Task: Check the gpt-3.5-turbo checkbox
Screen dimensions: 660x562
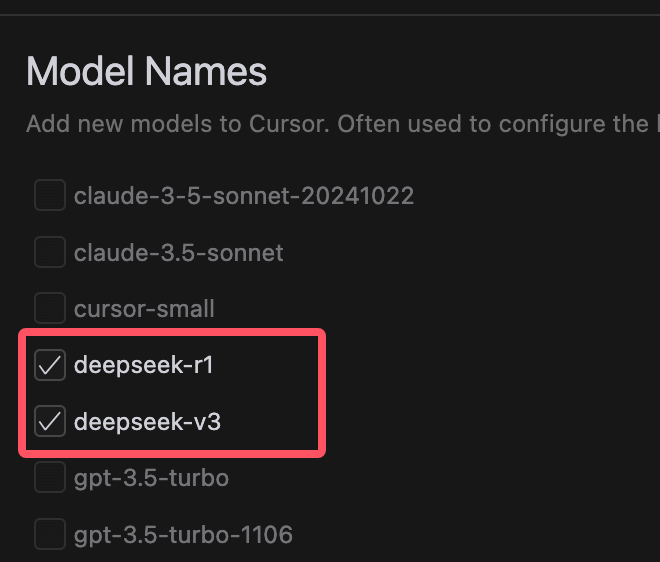Action: 50,478
